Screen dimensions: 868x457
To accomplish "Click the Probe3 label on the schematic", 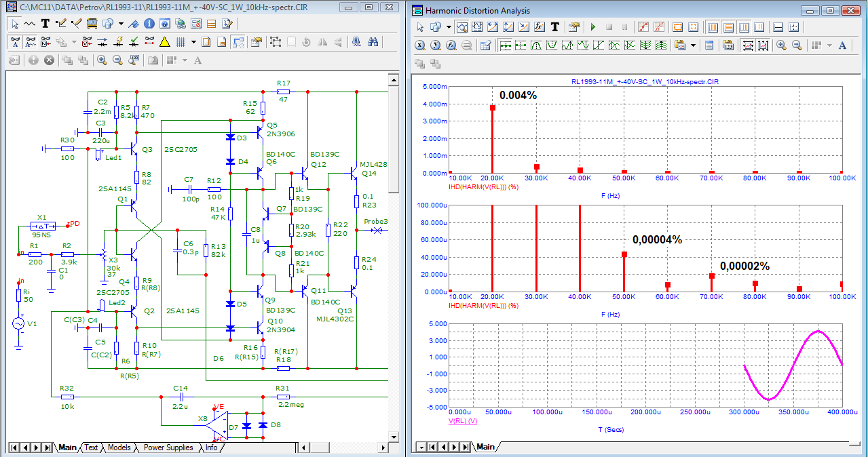I will (x=376, y=221).
